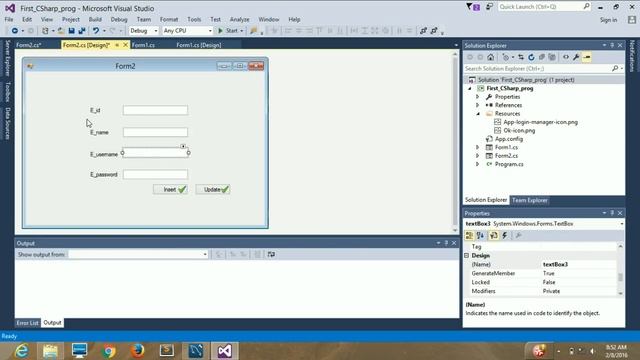
Task: Click the Navigate Backward toolbar icon
Action: pyautogui.click(x=15, y=31)
